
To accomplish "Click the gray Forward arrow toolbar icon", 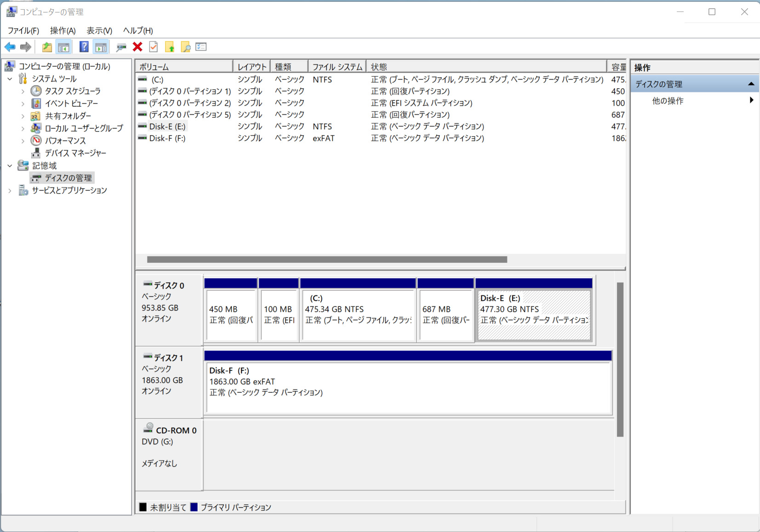I will pyautogui.click(x=26, y=47).
